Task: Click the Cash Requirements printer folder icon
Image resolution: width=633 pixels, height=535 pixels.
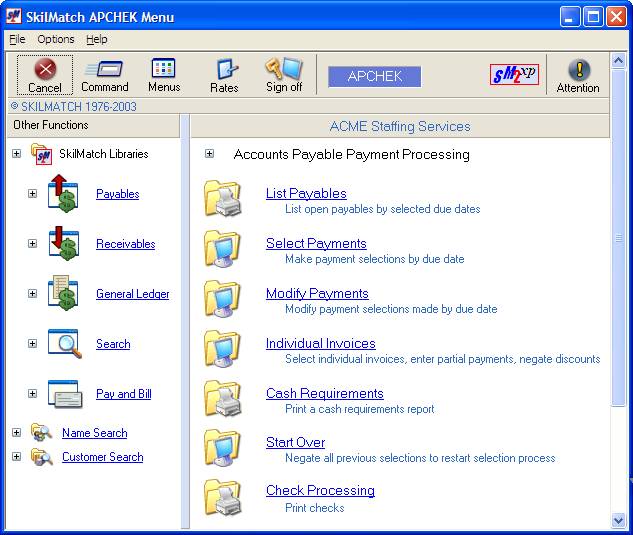Action: tap(223, 399)
